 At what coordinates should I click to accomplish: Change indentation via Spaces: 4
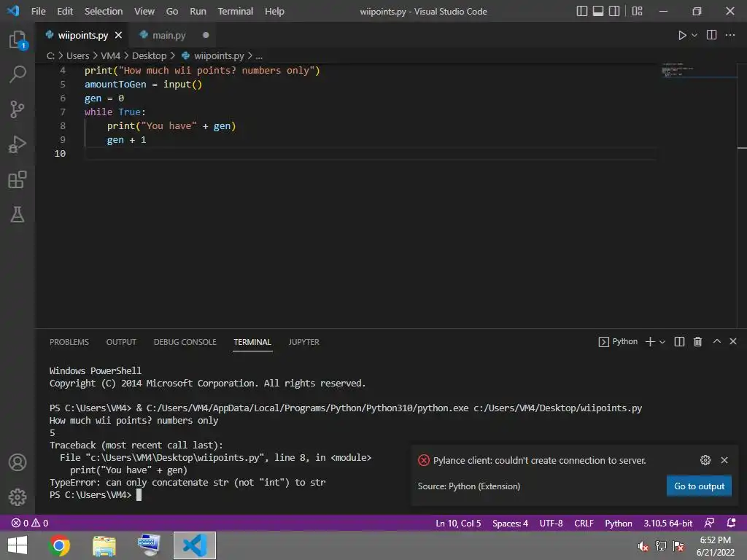click(510, 523)
